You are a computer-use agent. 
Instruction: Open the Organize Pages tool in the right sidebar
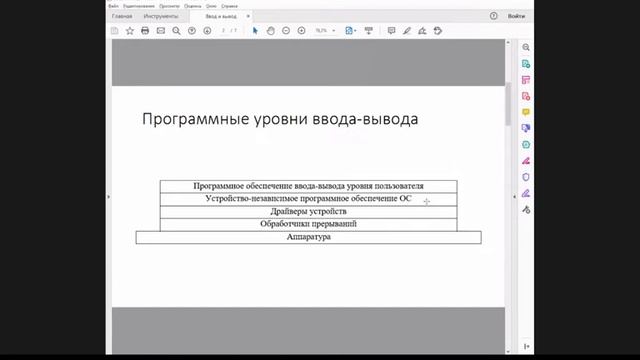526,80
